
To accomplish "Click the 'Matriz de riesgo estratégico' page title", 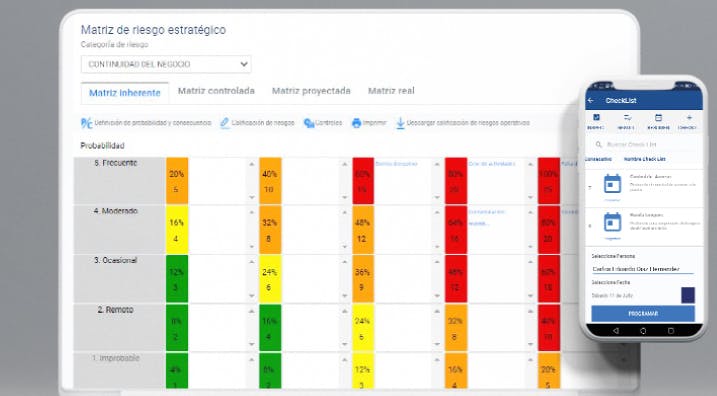I will [x=153, y=30].
